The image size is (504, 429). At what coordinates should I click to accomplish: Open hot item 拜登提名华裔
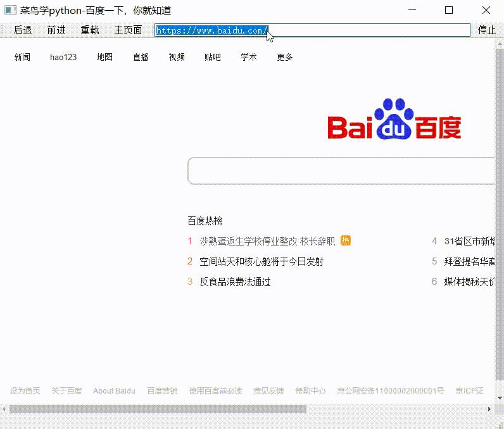(x=469, y=261)
